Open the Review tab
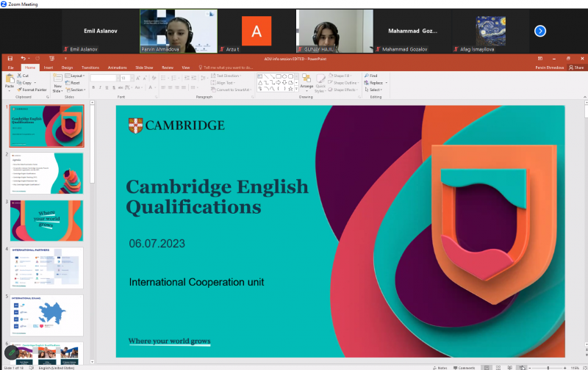This screenshot has height=370, width=588. (x=168, y=68)
